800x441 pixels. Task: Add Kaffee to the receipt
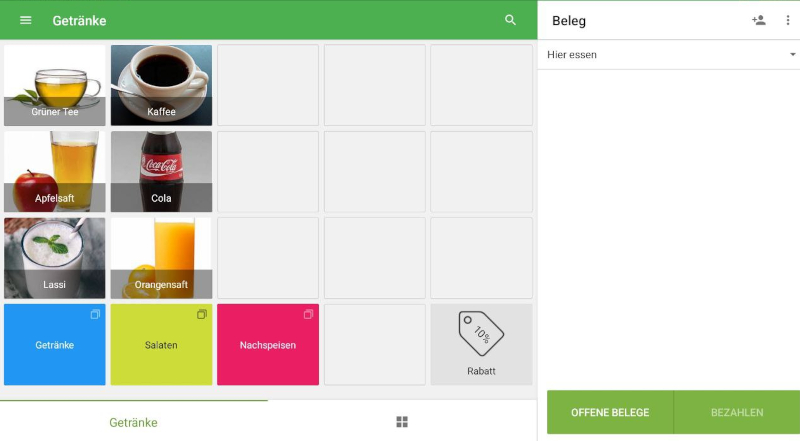tap(161, 85)
